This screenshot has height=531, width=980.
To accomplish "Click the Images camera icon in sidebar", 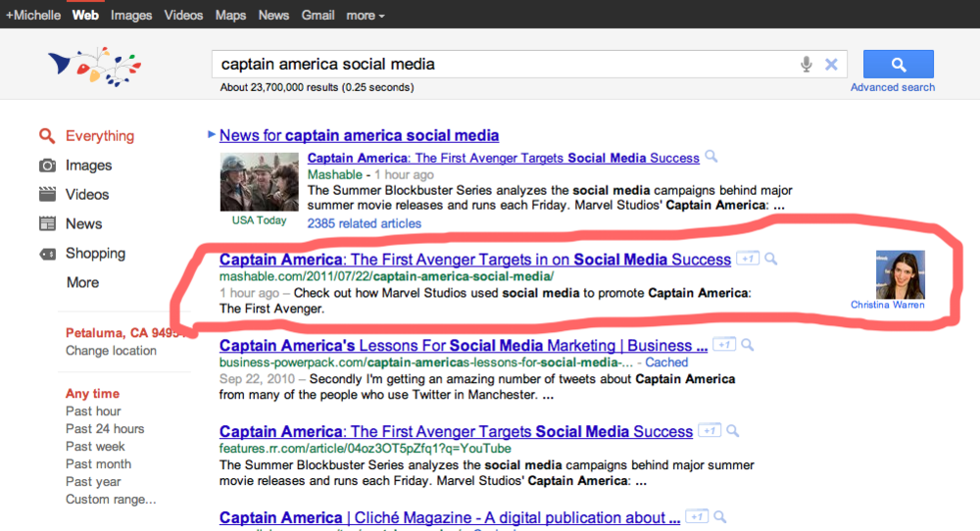I will pos(47,165).
